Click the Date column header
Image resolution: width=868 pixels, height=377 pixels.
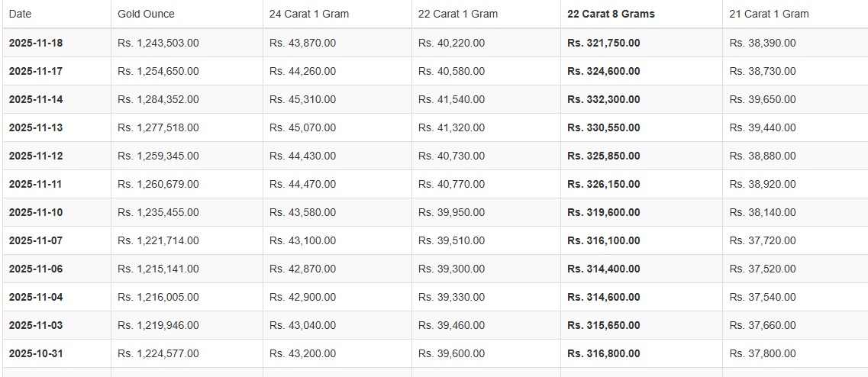click(20, 14)
